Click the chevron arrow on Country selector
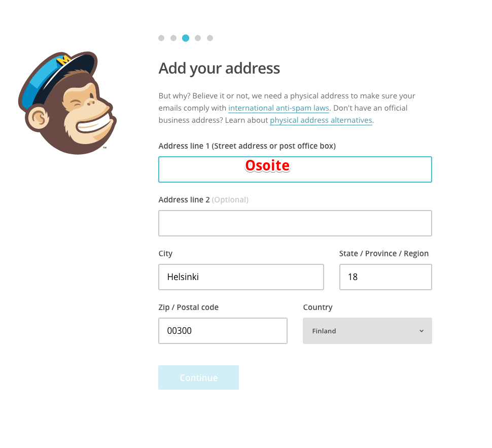Image resolution: width=492 pixels, height=448 pixels. click(421, 331)
